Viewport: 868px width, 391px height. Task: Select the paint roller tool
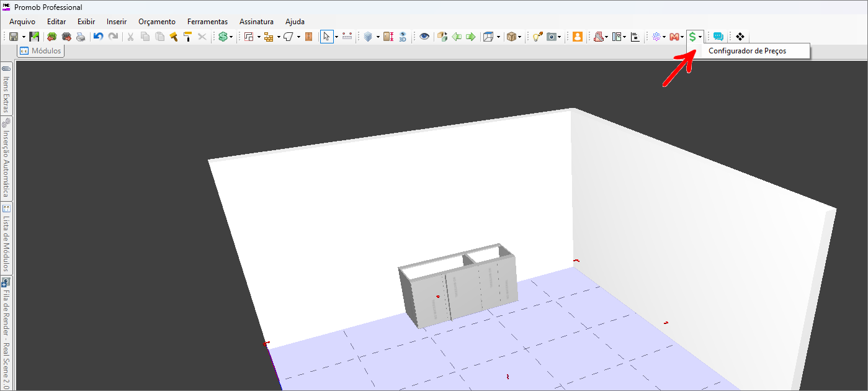click(x=187, y=37)
